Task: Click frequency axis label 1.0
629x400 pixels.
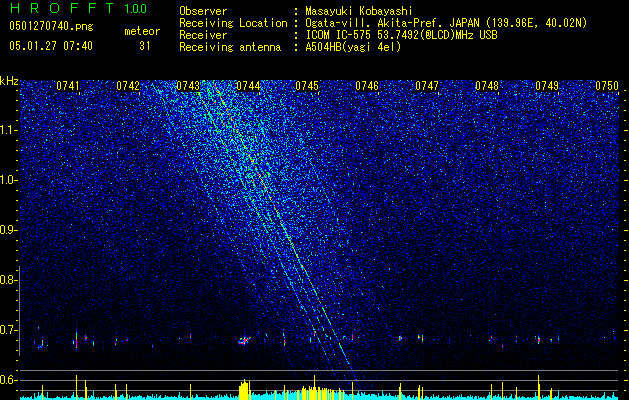Action: [x=8, y=180]
